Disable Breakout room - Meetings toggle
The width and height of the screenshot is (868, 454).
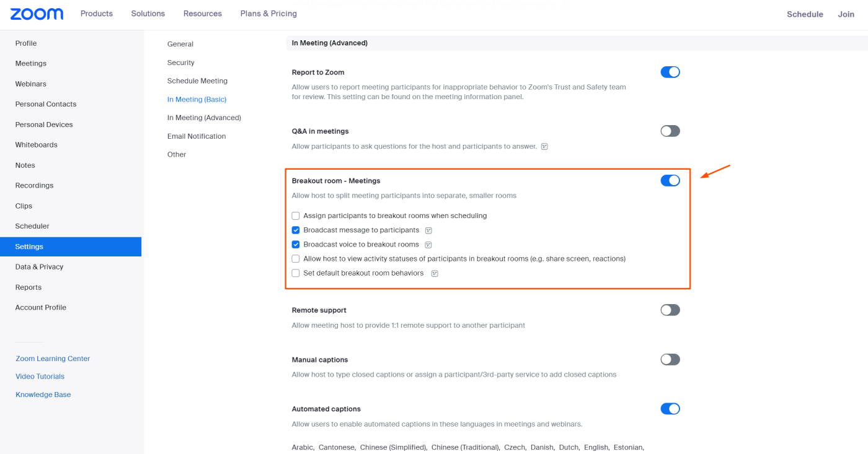[x=670, y=180]
